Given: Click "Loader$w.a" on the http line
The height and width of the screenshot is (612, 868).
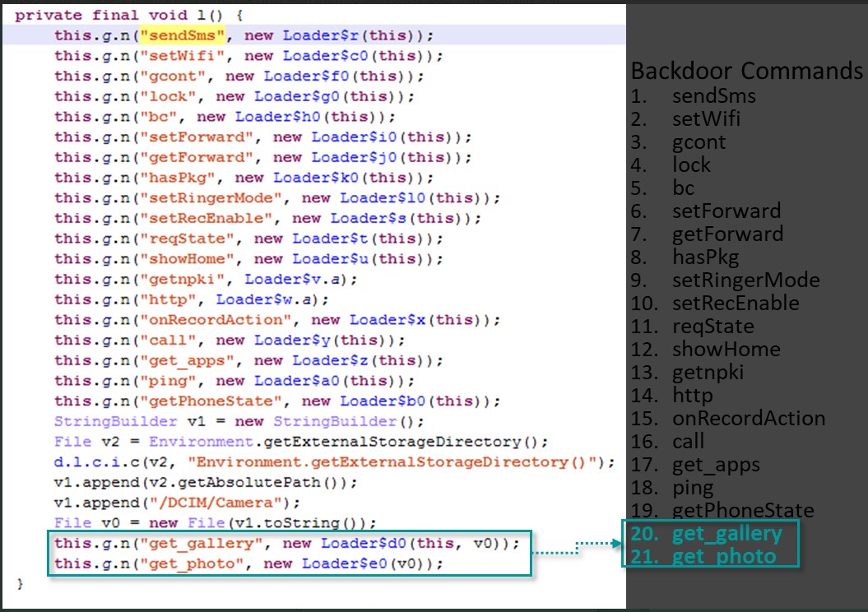Looking at the screenshot, I should [263, 299].
